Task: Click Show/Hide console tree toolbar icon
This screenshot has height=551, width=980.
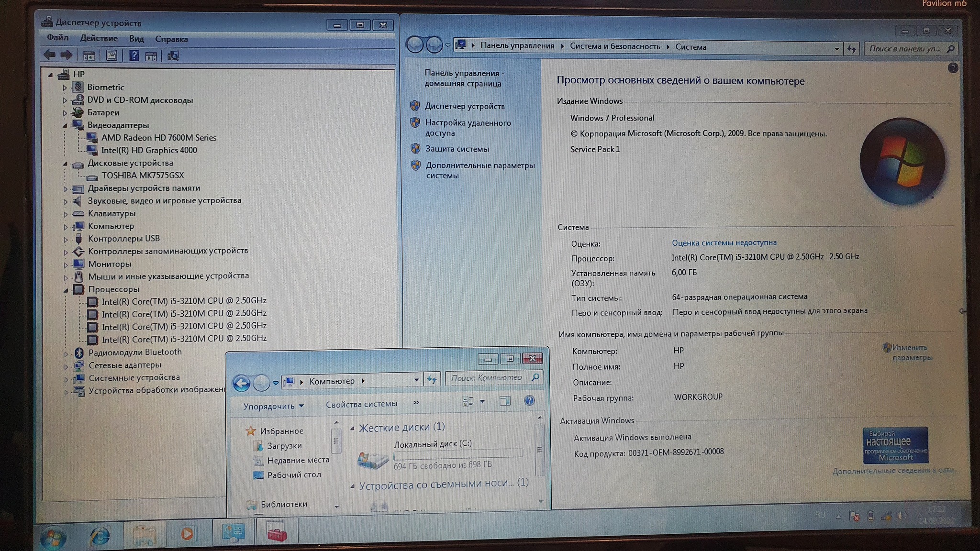Action: [x=89, y=55]
